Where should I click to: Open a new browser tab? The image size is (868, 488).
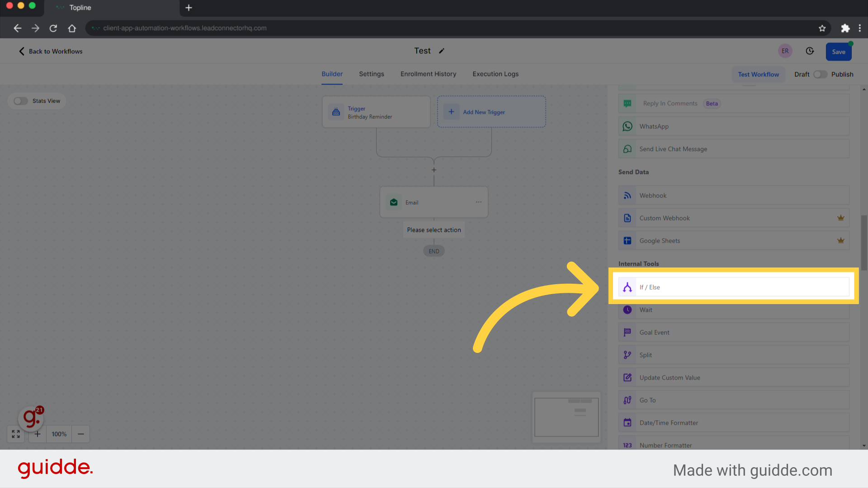pyautogui.click(x=189, y=8)
